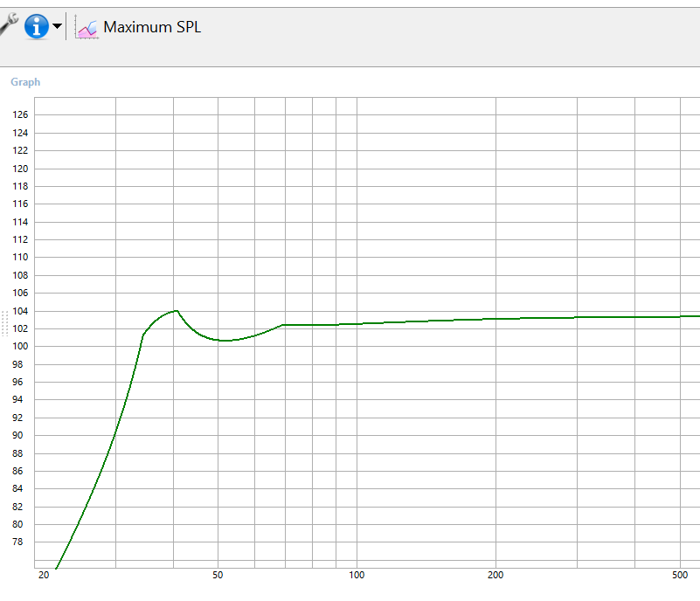
Task: Click the 90 y-axis label
Action: pyautogui.click(x=17, y=435)
